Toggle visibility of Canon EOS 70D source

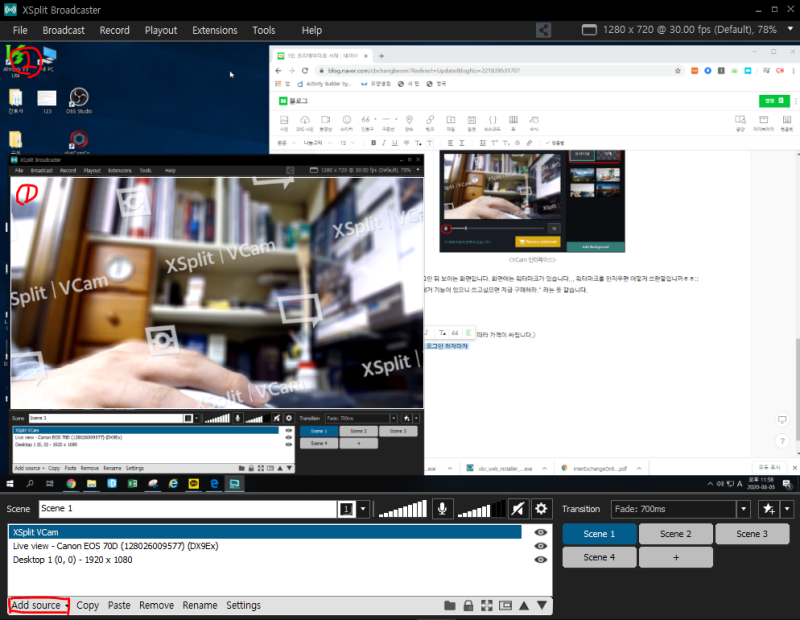[540, 546]
